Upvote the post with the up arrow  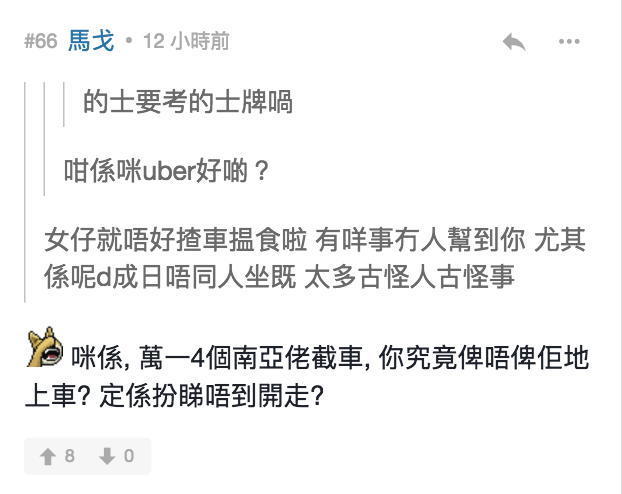pyautogui.click(x=46, y=456)
